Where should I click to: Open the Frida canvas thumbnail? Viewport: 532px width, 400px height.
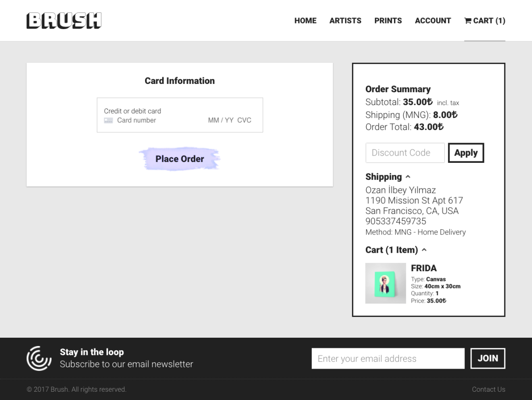(385, 283)
